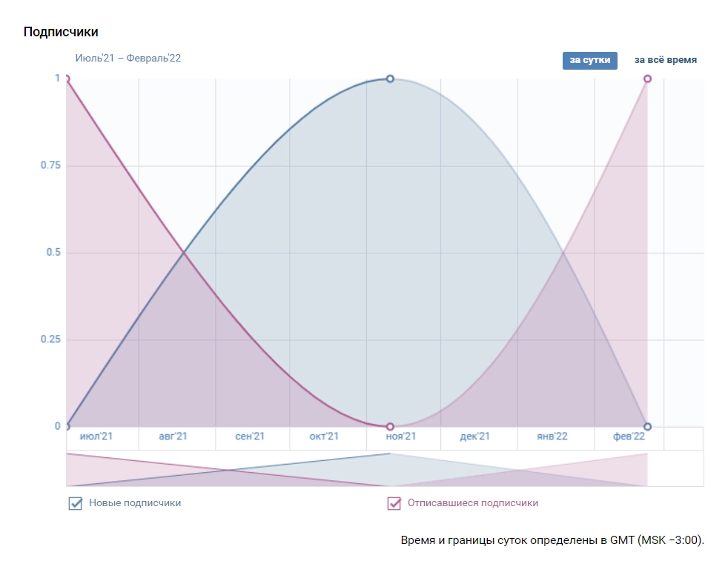Click the pink zero-value point at ноя'21
This screenshot has height=561, width=728.
(x=390, y=427)
